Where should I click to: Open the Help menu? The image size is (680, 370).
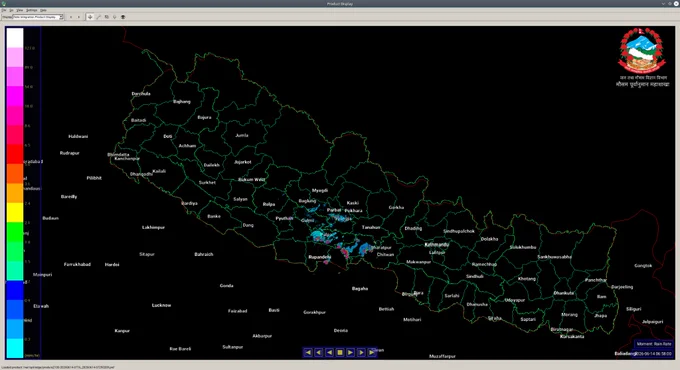tap(43, 10)
